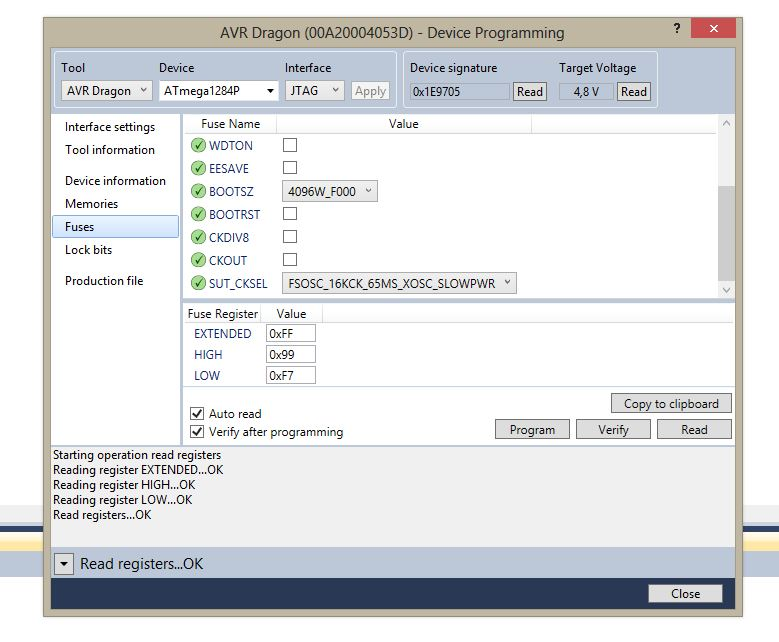Toggle the CKDIV8 fuse checkbox
Screen dimensions: 779x642
pos(290,237)
